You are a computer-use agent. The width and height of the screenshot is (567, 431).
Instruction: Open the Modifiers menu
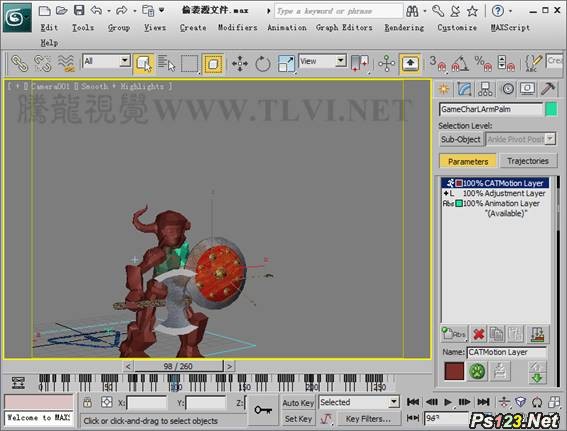[238, 27]
